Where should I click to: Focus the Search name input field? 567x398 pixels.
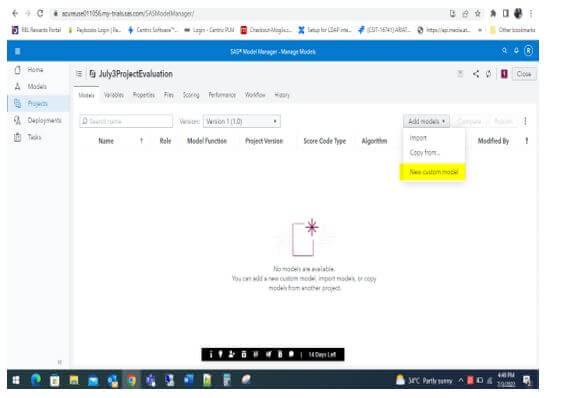pyautogui.click(x=126, y=121)
